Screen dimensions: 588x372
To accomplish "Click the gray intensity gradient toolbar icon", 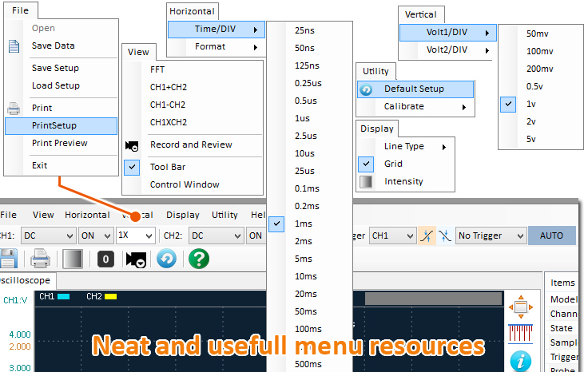I will tap(72, 259).
